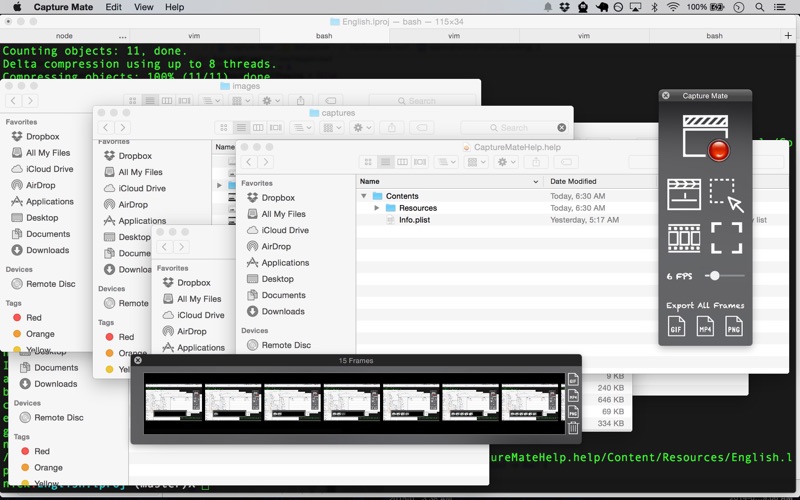Image resolution: width=800 pixels, height=500 pixels.
Task: Click the red record button in Capture Mate
Action: pyautogui.click(x=717, y=150)
